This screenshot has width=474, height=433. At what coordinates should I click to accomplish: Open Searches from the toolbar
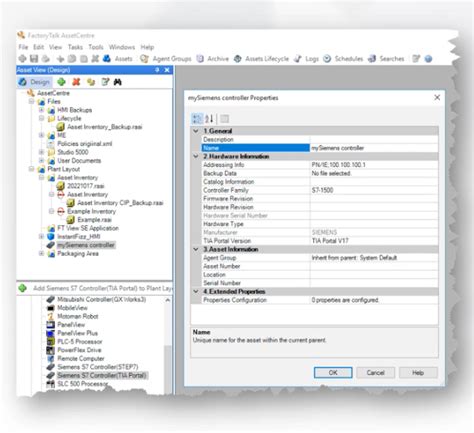click(x=386, y=59)
